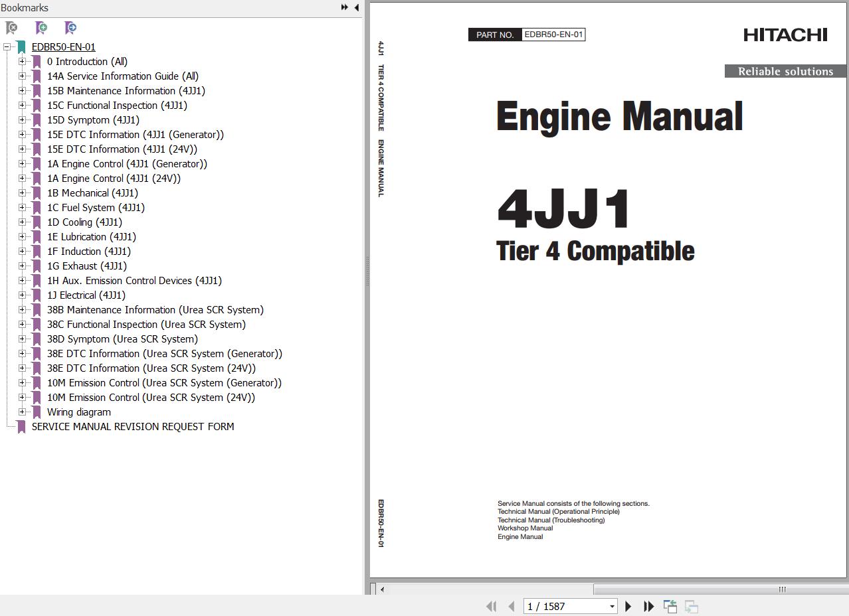Screen dimensions: 849x616
Task: Click the splitter handle between bookmarks and page
Action: pos(367,272)
